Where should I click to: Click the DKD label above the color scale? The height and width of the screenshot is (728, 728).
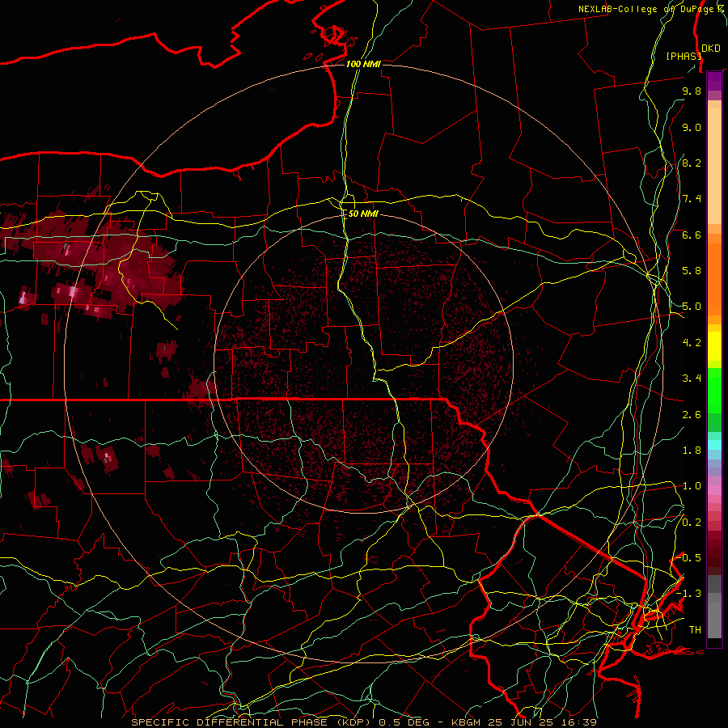coord(711,49)
